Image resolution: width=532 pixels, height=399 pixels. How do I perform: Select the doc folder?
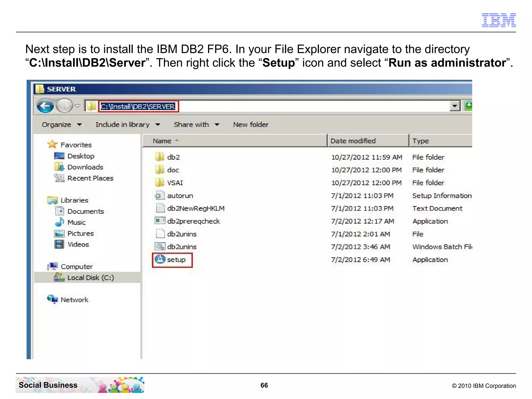click(x=173, y=170)
